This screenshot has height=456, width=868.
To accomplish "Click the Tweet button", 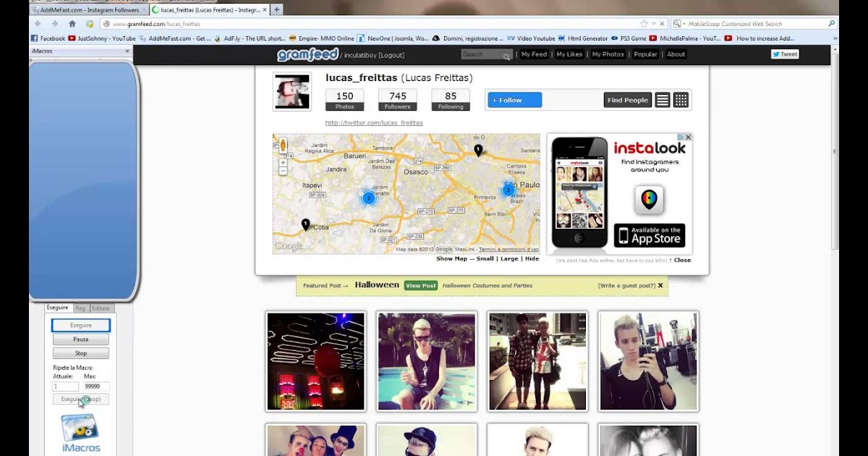I will 785,54.
